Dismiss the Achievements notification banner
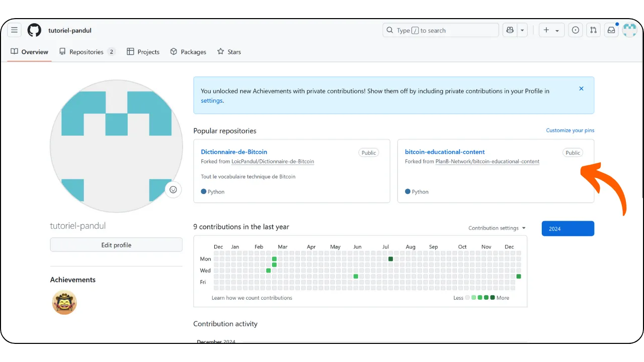The height and width of the screenshot is (362, 644). click(581, 88)
